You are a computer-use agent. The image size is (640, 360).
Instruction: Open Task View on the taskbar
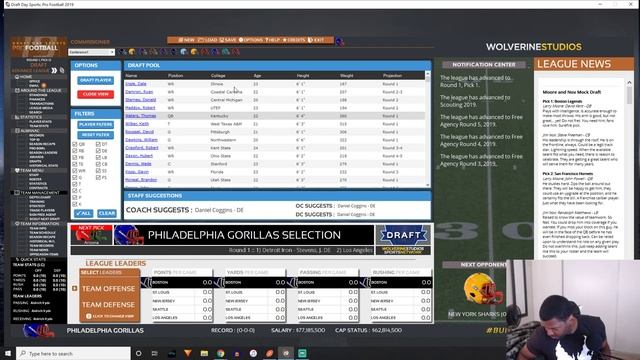(155, 353)
